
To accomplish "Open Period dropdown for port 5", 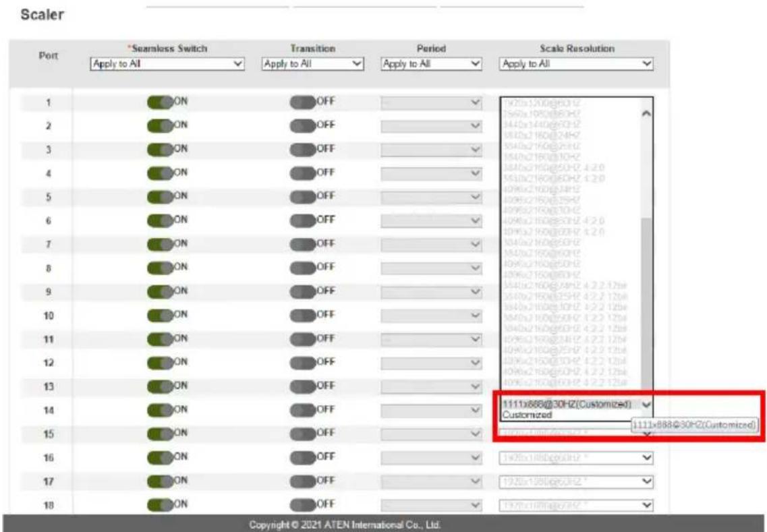I will click(432, 197).
